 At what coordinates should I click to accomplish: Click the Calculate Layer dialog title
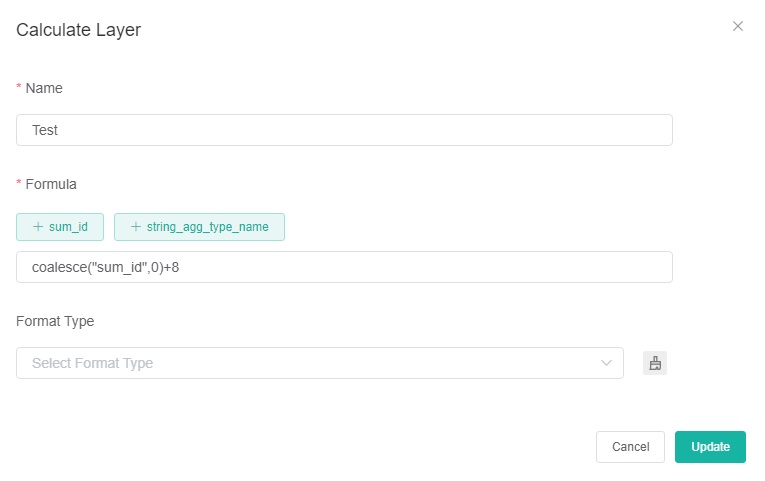click(x=78, y=30)
